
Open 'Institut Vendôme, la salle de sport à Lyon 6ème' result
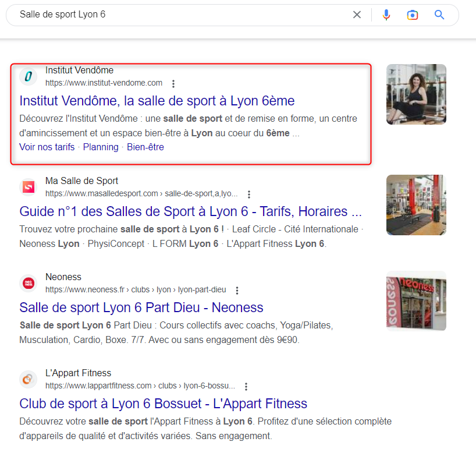tap(157, 101)
